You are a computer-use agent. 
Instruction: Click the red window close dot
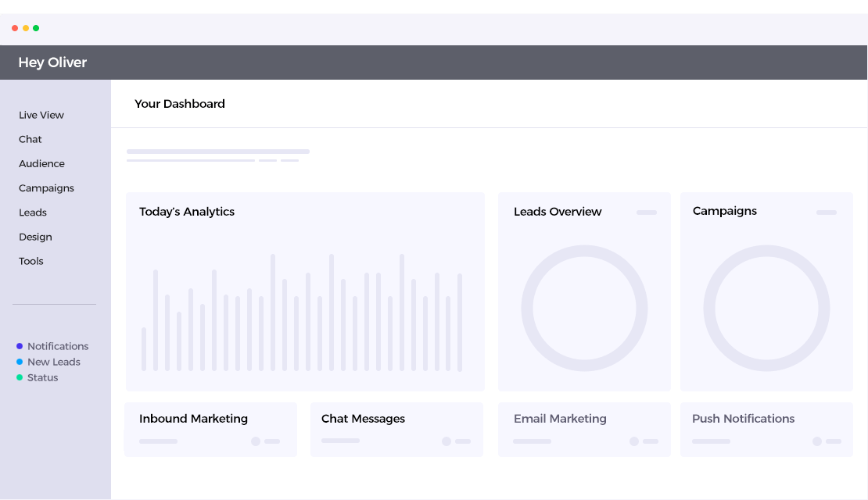[x=15, y=28]
